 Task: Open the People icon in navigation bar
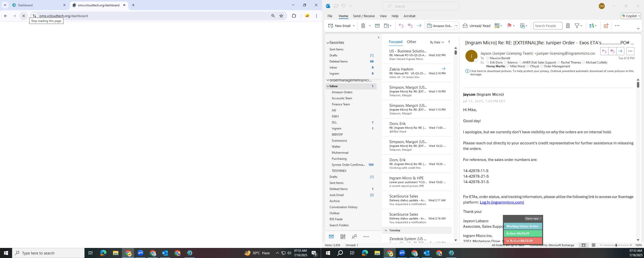pyautogui.click(x=354, y=237)
